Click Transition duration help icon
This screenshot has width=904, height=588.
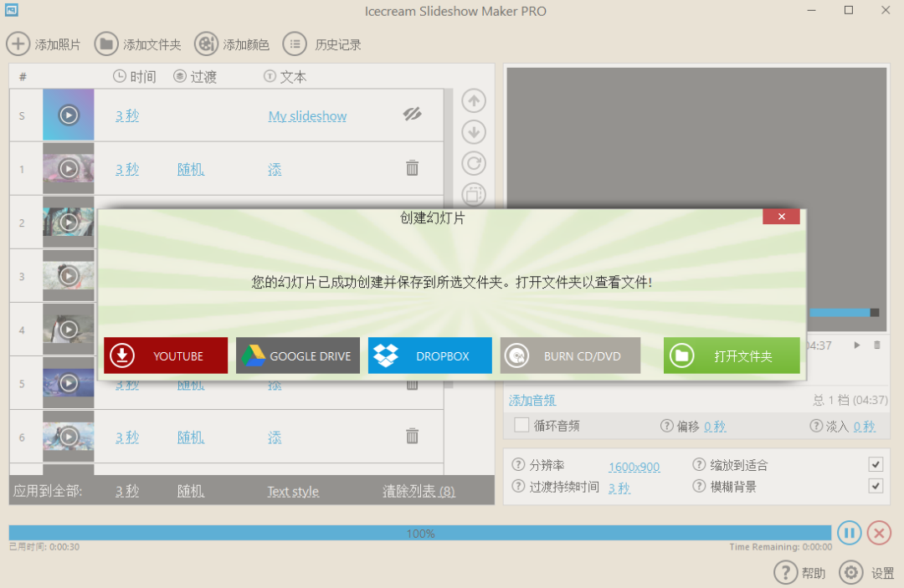pyautogui.click(x=518, y=486)
